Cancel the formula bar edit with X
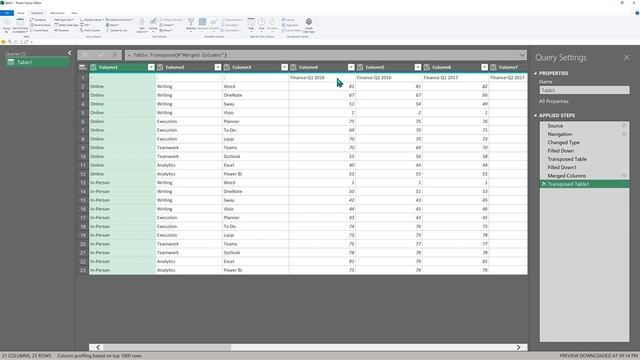The image size is (640, 360). (85, 55)
